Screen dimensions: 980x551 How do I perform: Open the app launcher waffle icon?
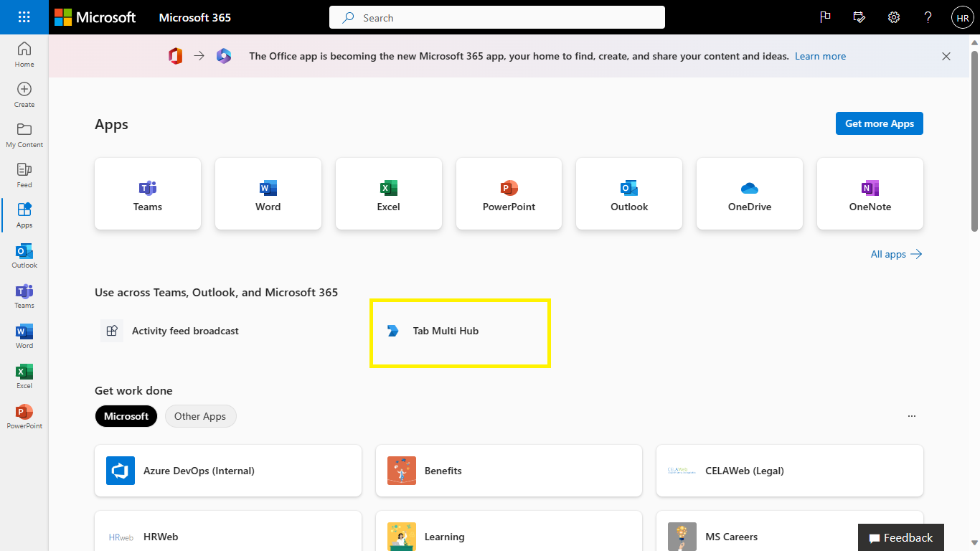24,17
